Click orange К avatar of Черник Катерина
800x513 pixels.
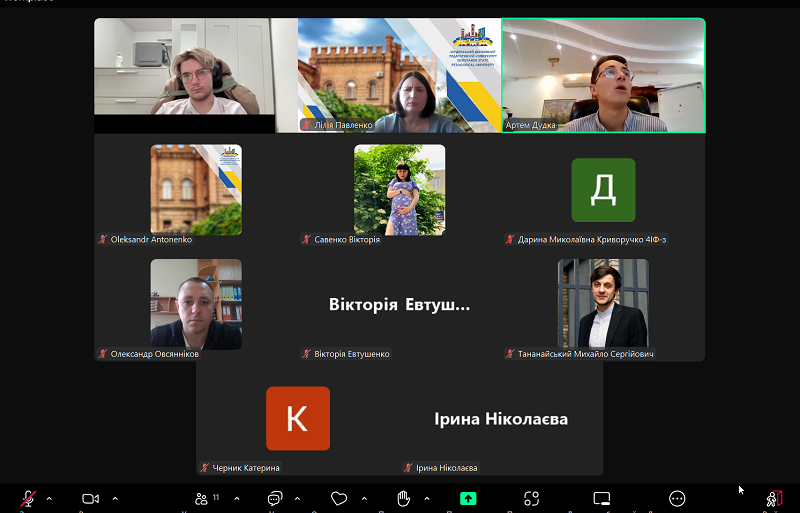tap(298, 419)
